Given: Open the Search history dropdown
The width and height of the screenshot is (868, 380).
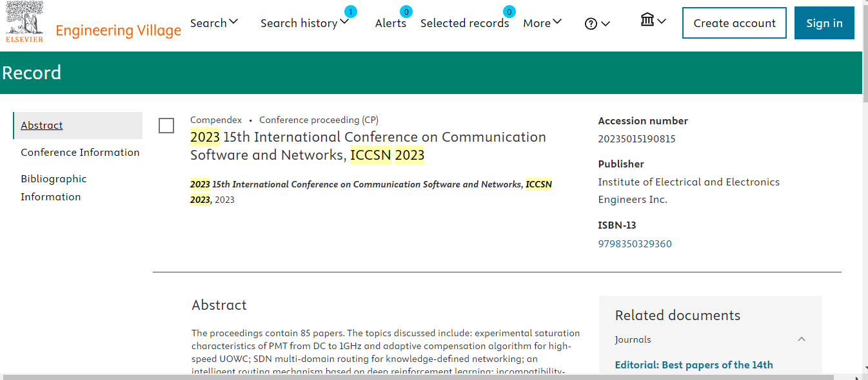Looking at the screenshot, I should pos(304,23).
